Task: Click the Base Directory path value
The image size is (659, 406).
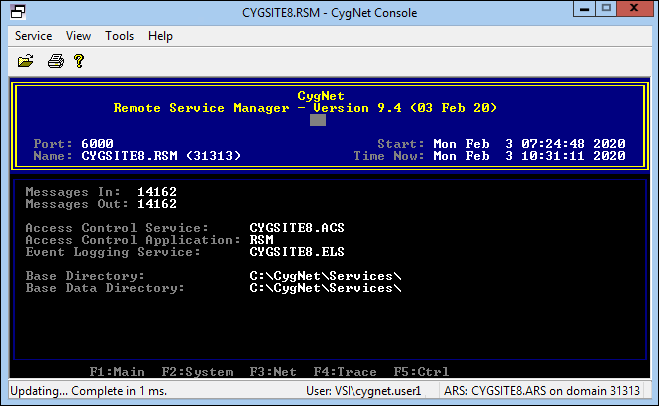Action: point(325,276)
